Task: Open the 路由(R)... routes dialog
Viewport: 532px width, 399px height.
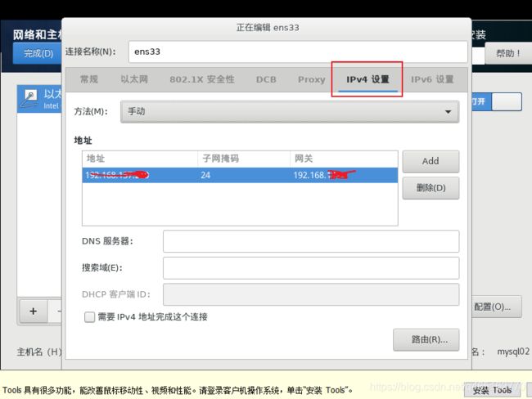Action: pyautogui.click(x=426, y=339)
